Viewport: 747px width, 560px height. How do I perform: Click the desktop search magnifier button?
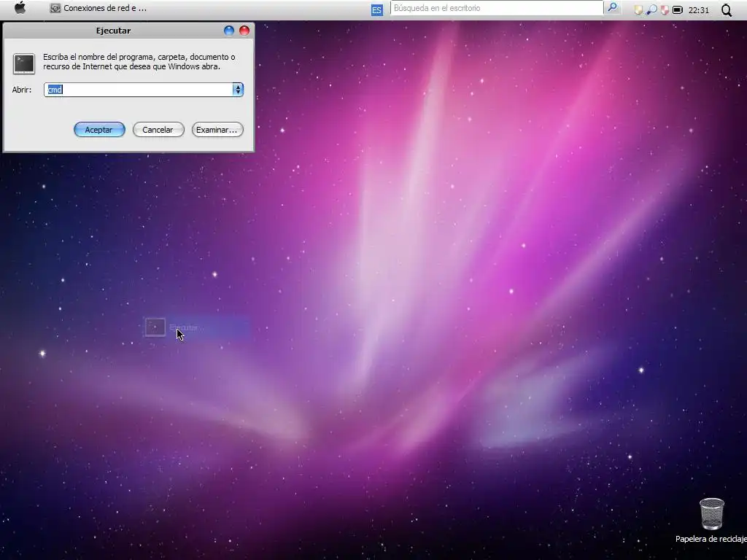tap(612, 7)
